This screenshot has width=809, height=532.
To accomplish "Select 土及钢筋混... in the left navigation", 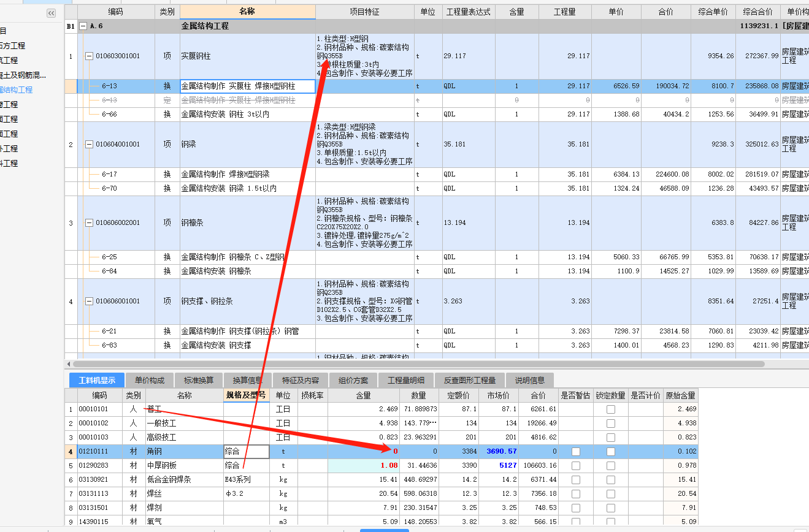I will click(x=23, y=75).
